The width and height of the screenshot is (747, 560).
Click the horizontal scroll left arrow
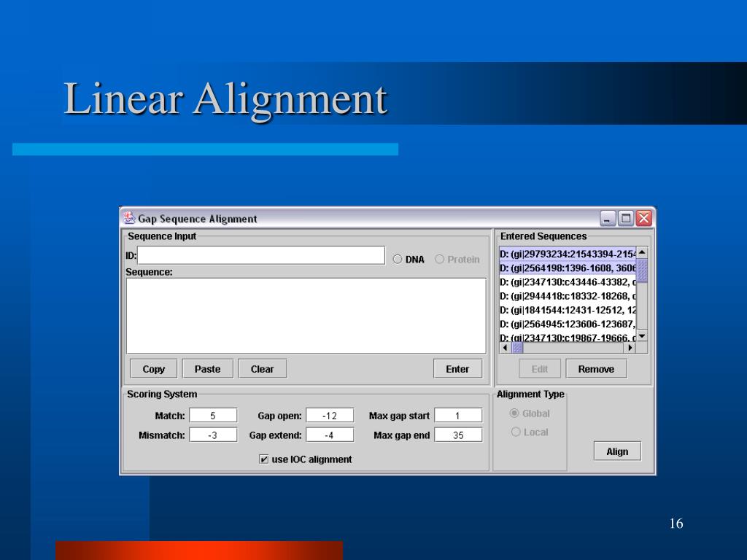(x=505, y=348)
